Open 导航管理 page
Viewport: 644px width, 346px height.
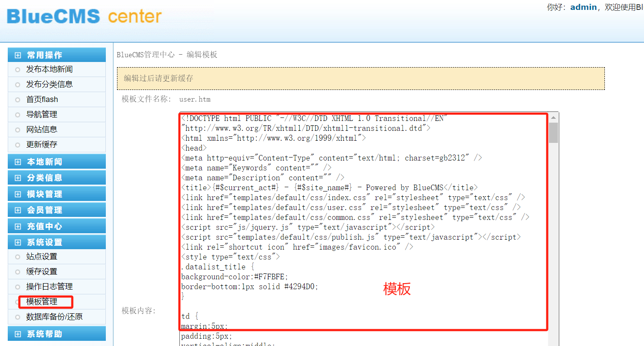pos(41,114)
